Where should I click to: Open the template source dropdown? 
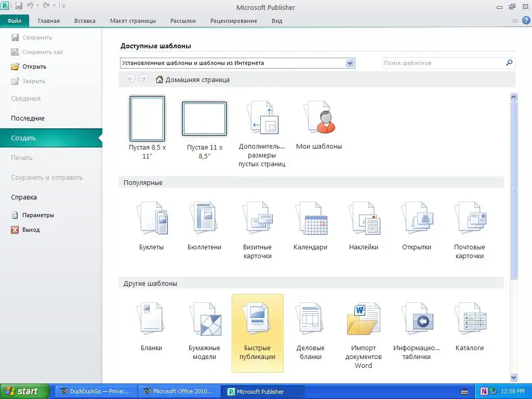click(x=350, y=63)
